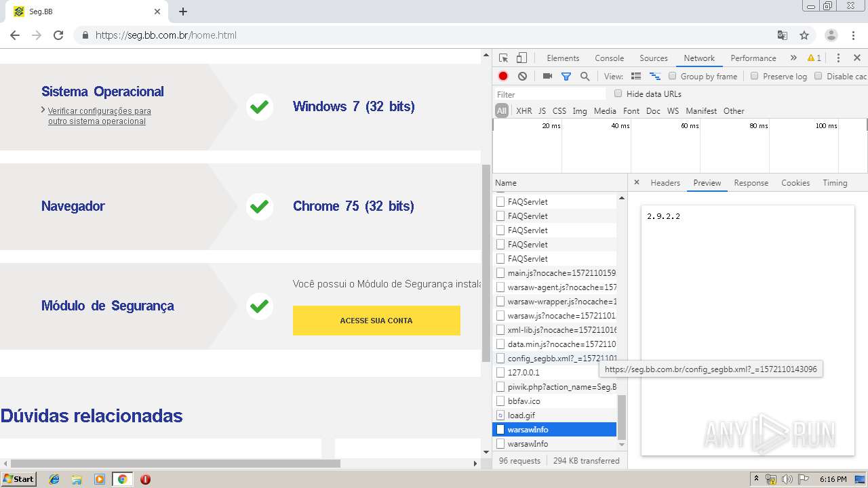Open the Chrome main menu
The width and height of the screenshot is (868, 488).
[x=853, y=35]
